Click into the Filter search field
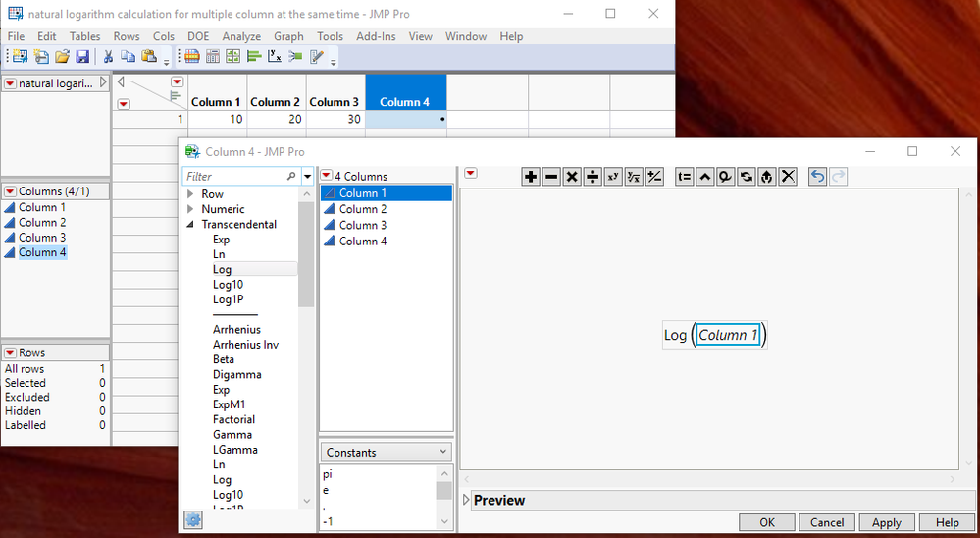 click(x=234, y=177)
